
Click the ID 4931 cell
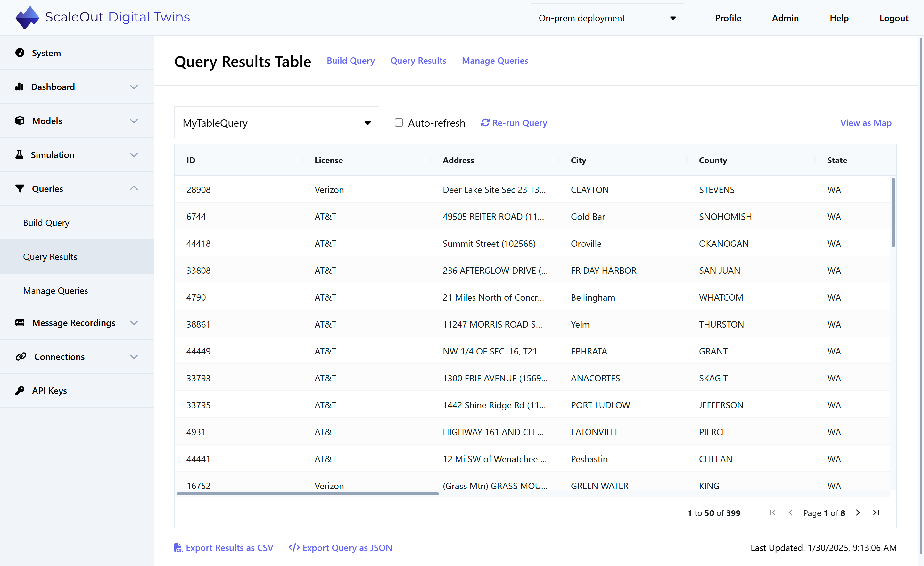click(x=196, y=432)
